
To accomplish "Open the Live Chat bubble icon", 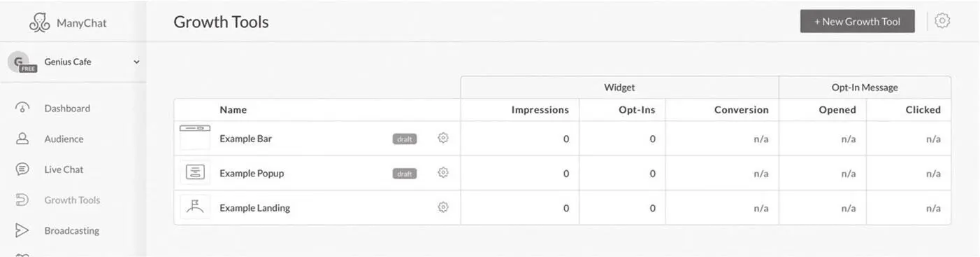I will 22,169.
